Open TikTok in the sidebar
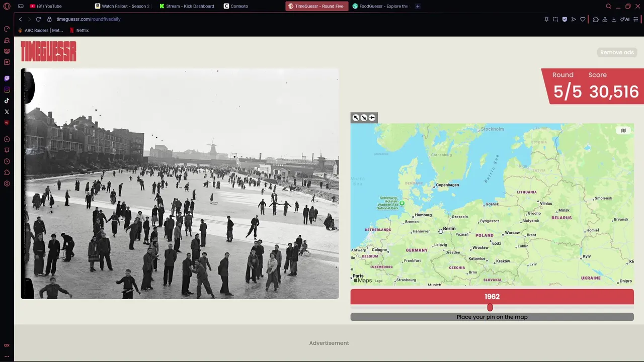The width and height of the screenshot is (644, 362). click(7, 101)
